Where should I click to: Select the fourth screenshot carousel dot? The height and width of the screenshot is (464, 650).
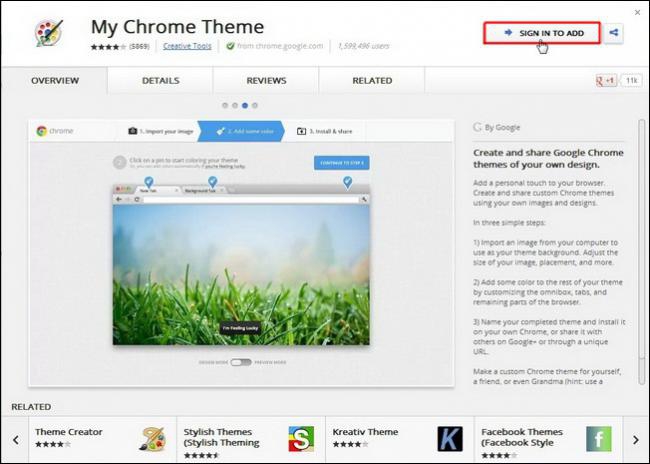pyautogui.click(x=255, y=105)
